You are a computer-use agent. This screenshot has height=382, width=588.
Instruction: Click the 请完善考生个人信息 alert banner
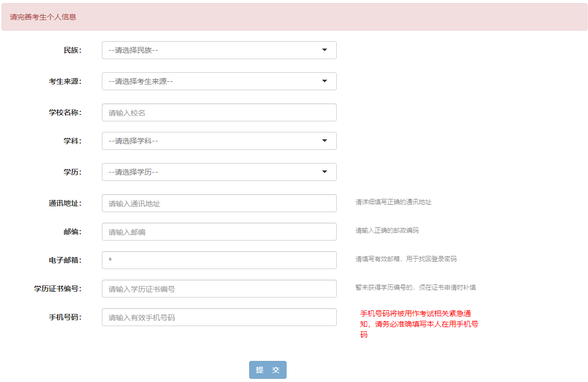[x=294, y=17]
